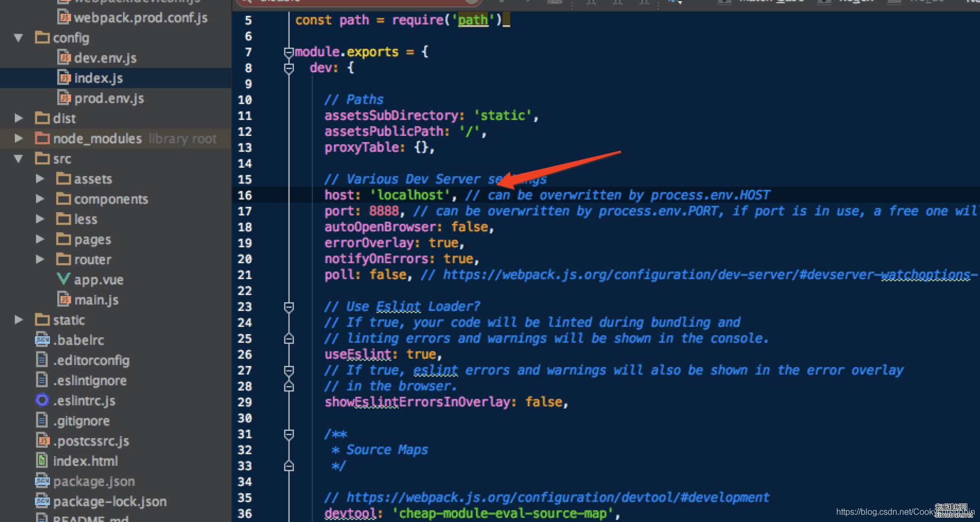The image size is (980, 522).
Task: Click the port number 8888 in the editor
Action: [x=383, y=211]
